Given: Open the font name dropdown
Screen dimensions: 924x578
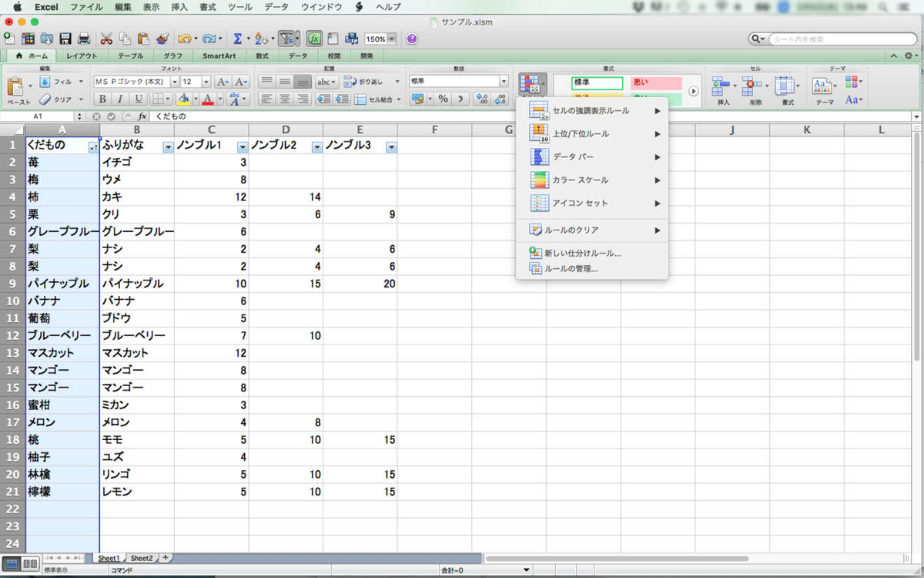Looking at the screenshot, I should tap(175, 82).
